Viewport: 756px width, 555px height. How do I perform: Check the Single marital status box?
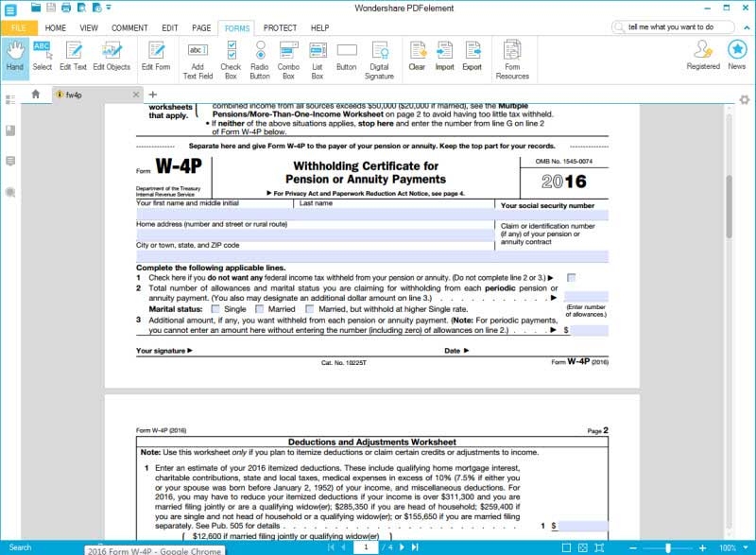[x=216, y=309]
